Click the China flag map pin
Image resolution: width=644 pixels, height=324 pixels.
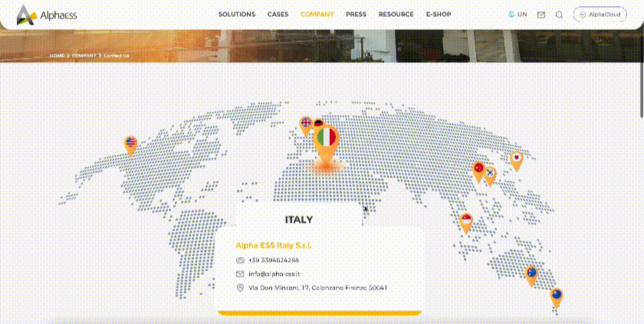click(478, 169)
